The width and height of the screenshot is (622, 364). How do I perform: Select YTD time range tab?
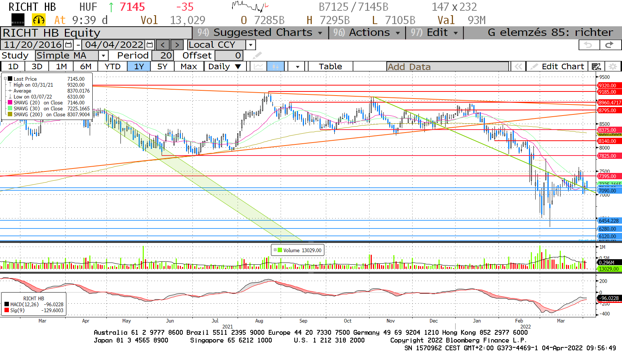pos(113,67)
